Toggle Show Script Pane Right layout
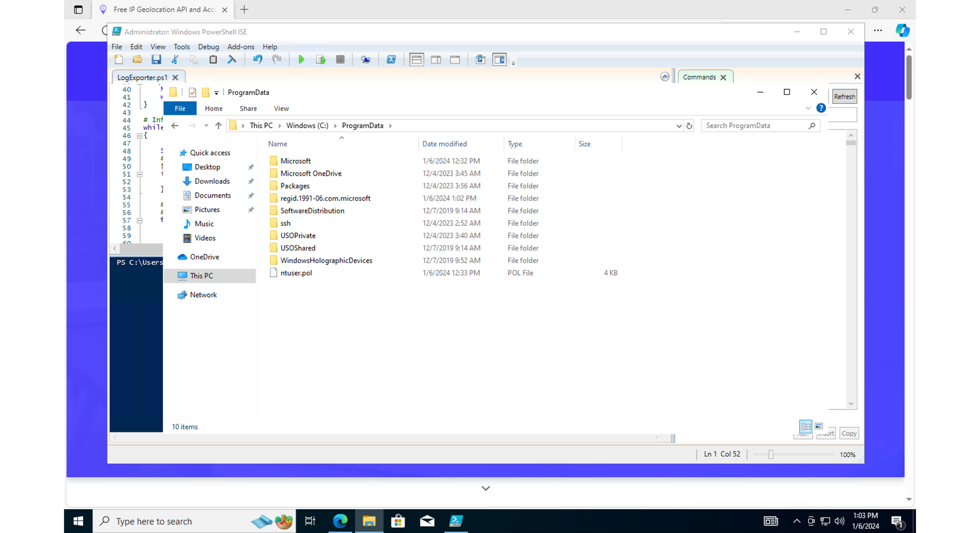 [x=436, y=59]
